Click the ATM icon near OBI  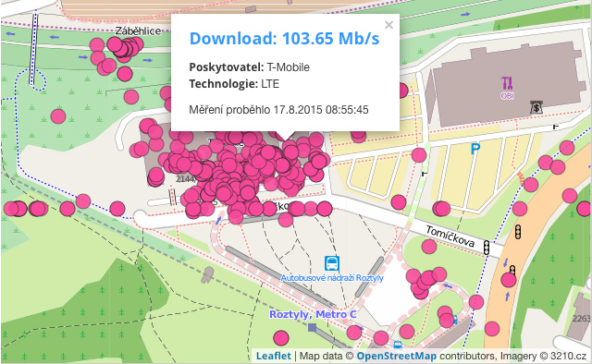[536, 107]
